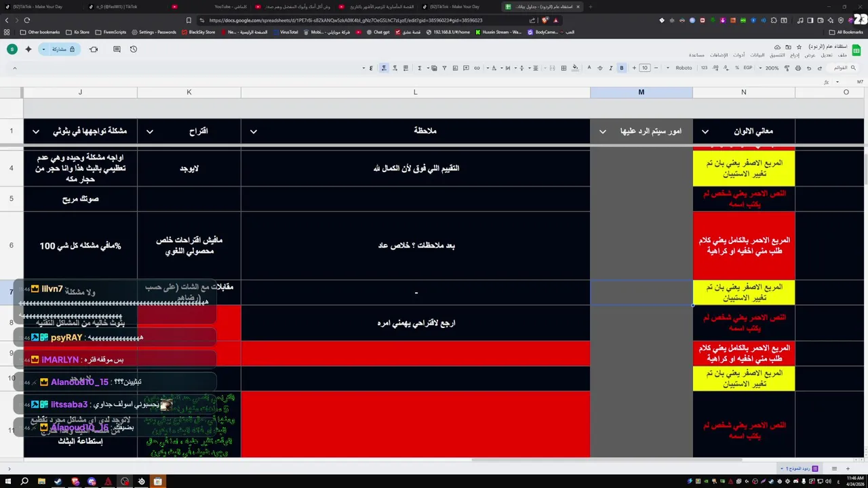Open the 'ملف' file menu

point(842,55)
